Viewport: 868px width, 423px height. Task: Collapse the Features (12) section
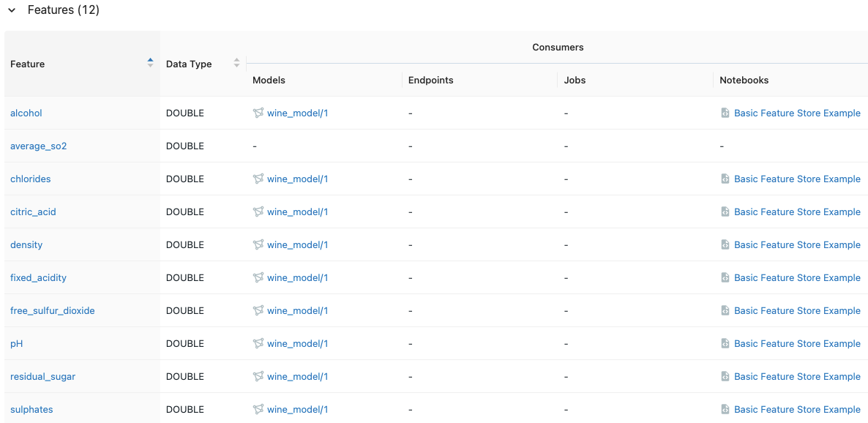click(x=12, y=10)
